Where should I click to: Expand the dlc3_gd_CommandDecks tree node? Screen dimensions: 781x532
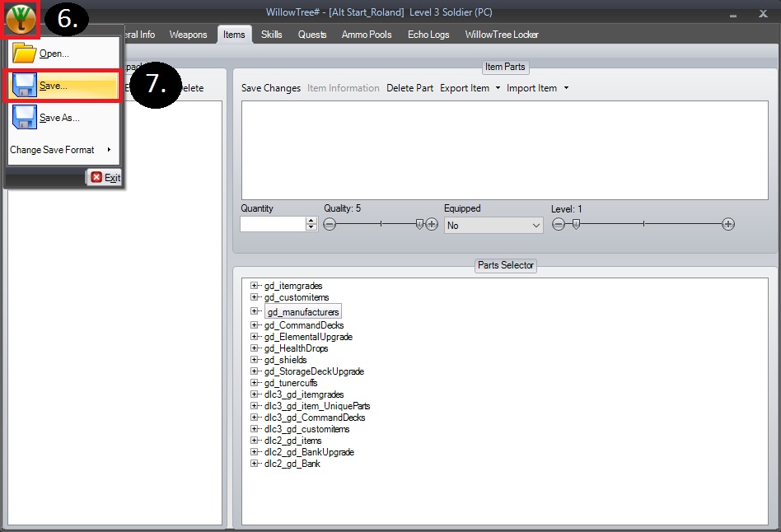pyautogui.click(x=255, y=418)
